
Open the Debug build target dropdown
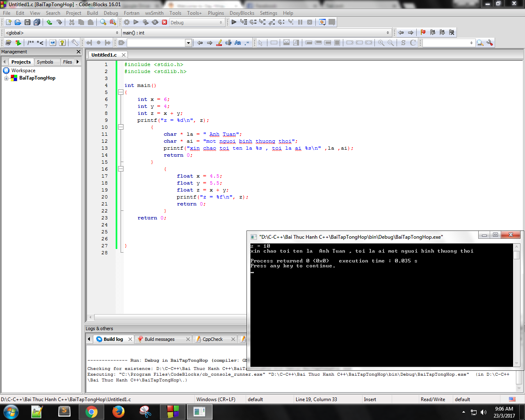[221, 23]
